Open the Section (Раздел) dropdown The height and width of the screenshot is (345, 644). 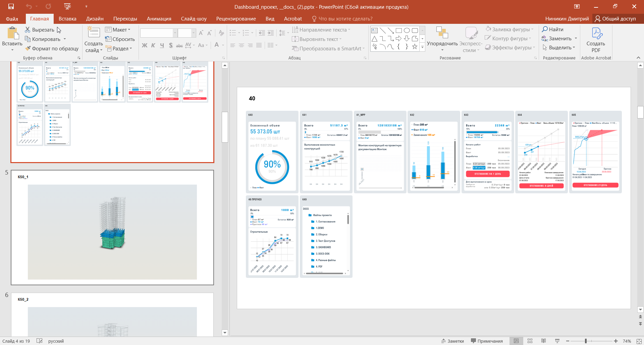pos(118,49)
